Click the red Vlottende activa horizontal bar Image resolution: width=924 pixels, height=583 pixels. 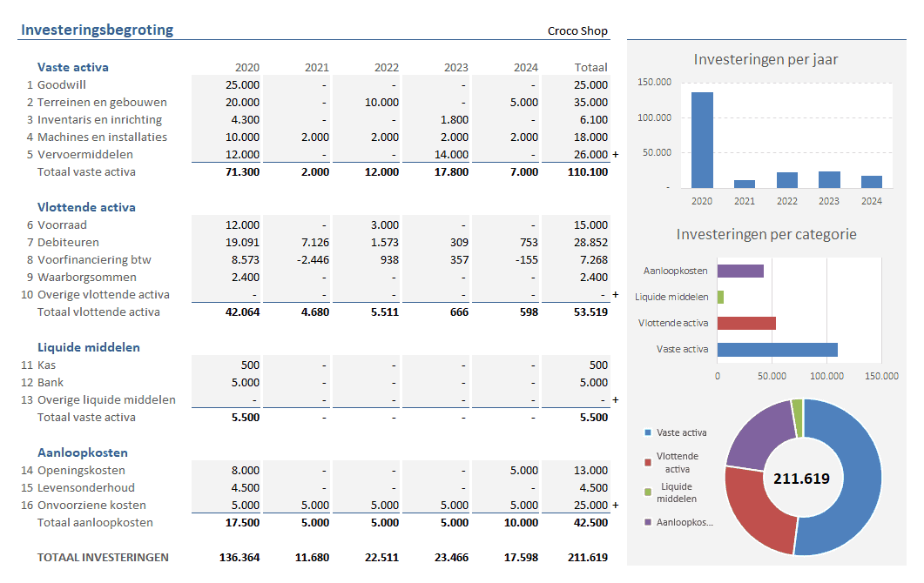746,323
